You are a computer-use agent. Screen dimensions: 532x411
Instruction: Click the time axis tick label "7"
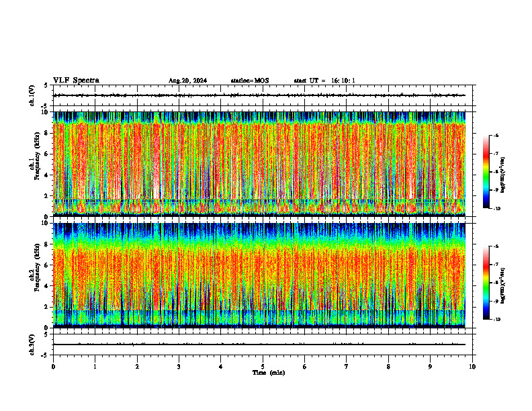[x=347, y=367]
